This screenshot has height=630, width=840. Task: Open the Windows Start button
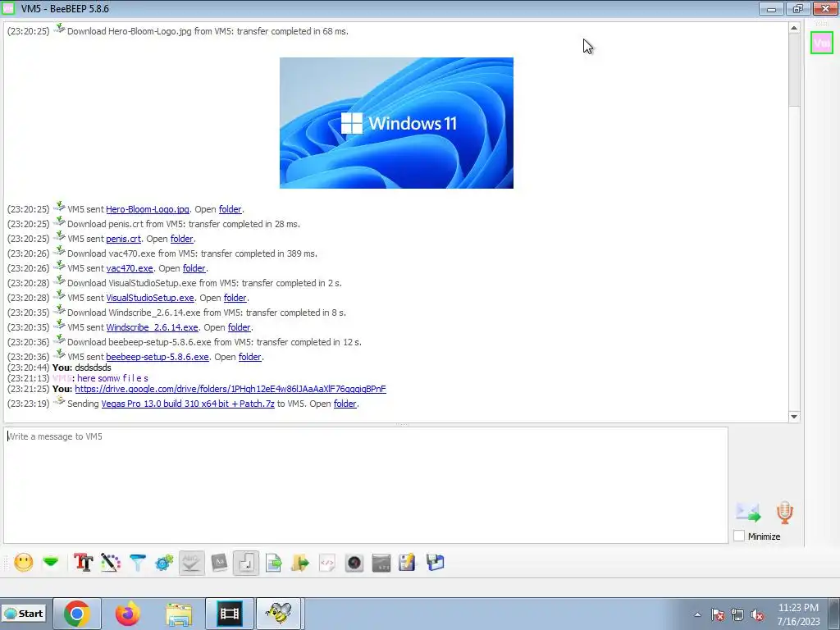pyautogui.click(x=24, y=614)
